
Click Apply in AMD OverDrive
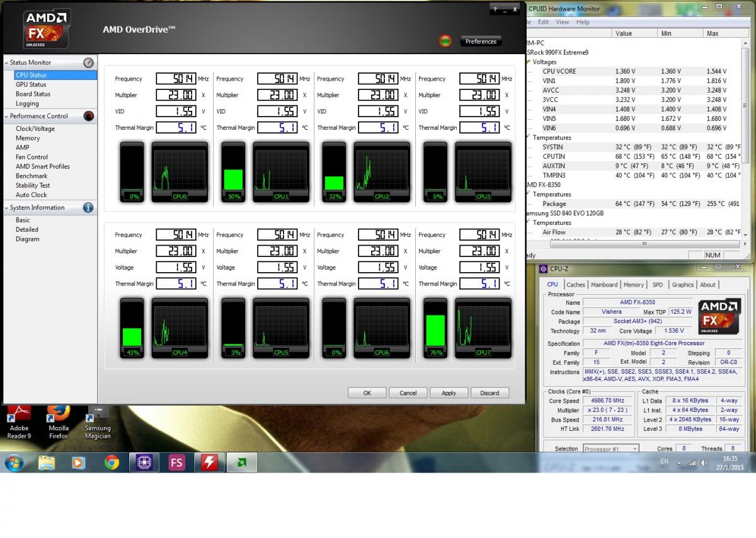click(x=449, y=392)
